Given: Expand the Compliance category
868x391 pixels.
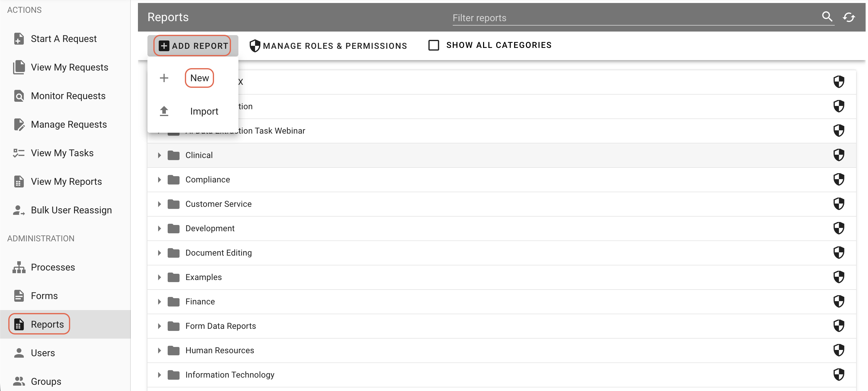Looking at the screenshot, I should [x=159, y=179].
